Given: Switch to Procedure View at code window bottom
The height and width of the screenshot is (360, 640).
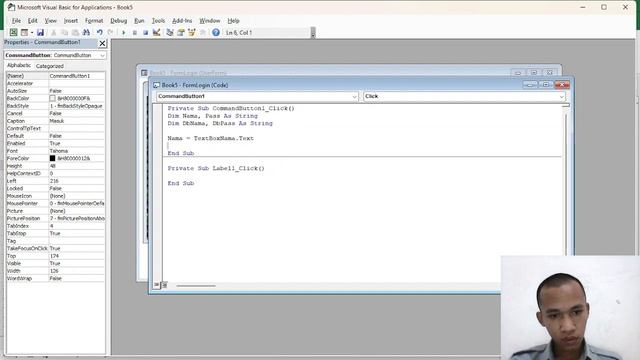Looking at the screenshot, I should click(x=157, y=285).
